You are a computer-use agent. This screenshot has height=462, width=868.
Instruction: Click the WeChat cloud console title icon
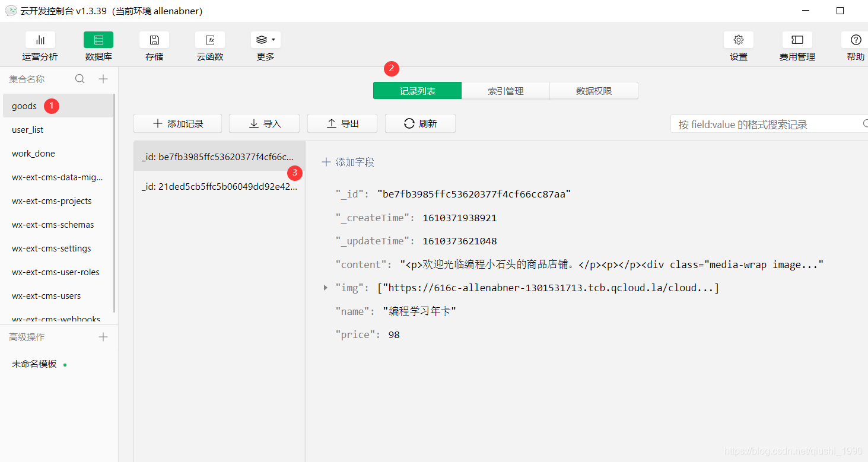point(11,11)
